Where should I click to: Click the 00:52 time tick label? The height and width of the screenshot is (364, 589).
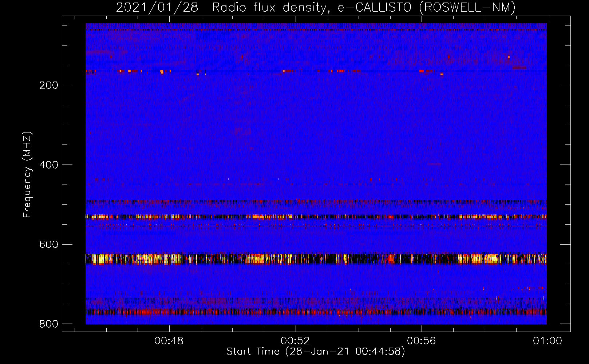pyautogui.click(x=295, y=341)
